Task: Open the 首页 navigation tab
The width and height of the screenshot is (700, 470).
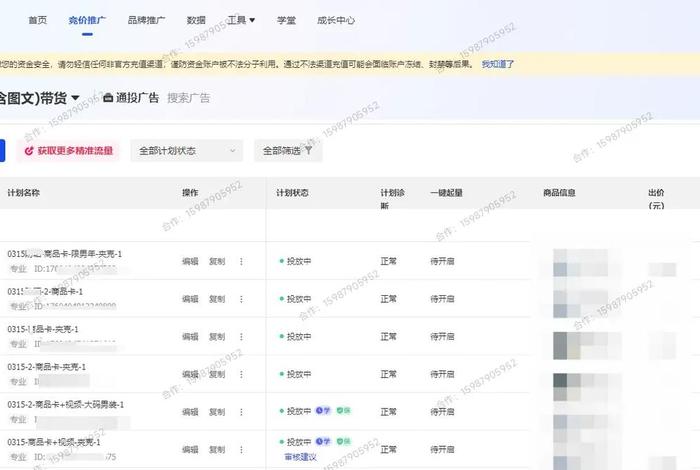Action: tap(38, 20)
